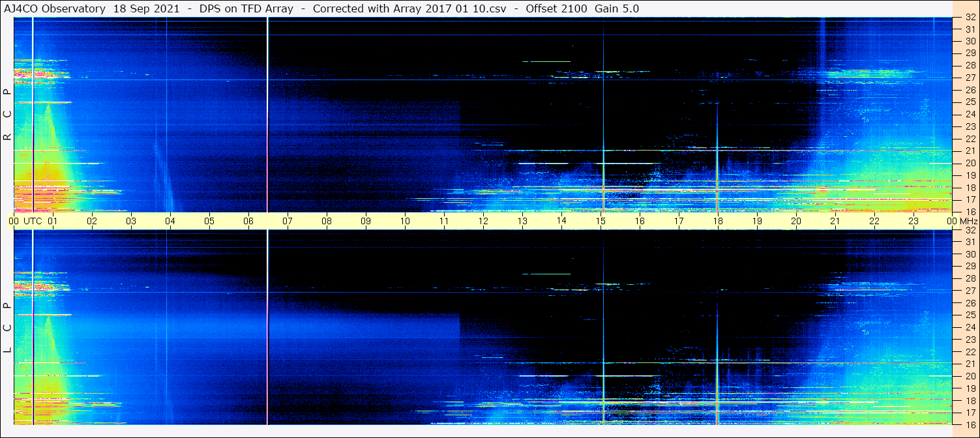980x438 pixels.
Task: Select hour 12 on the time axis
Action: pos(483,221)
